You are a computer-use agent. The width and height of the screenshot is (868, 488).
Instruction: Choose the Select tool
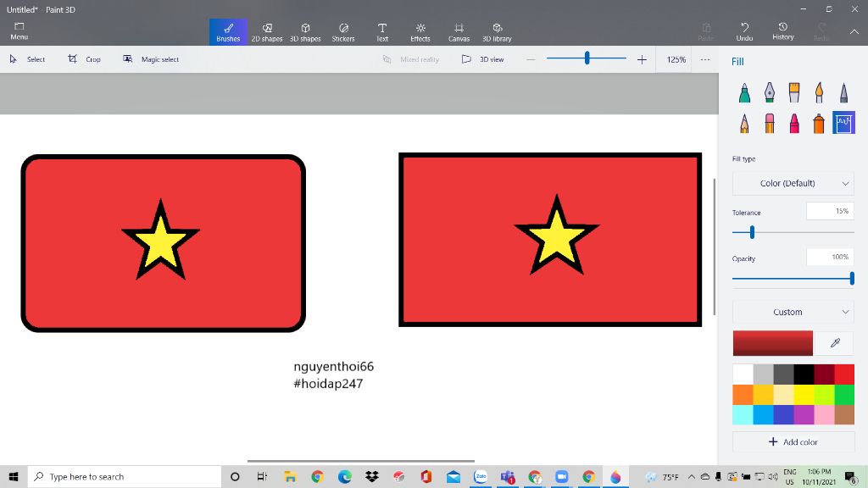[28, 59]
